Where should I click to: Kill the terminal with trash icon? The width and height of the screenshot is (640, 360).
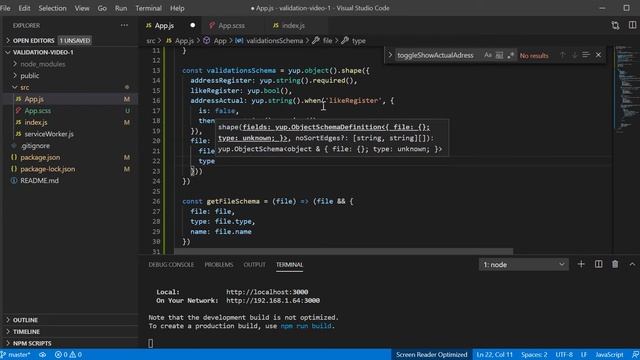(x=615, y=264)
